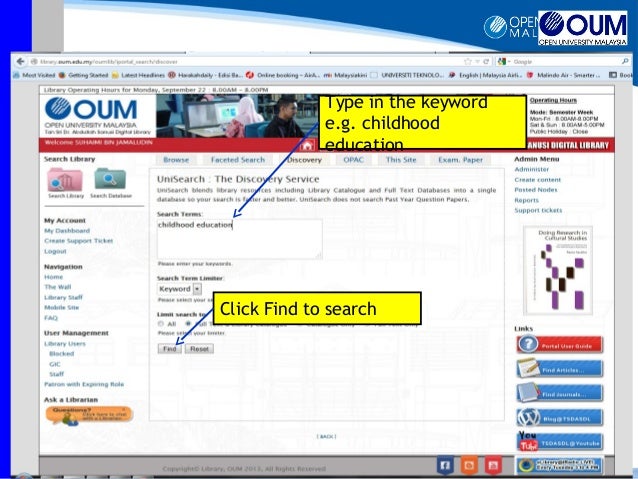Open the Find Journals link button

click(559, 394)
